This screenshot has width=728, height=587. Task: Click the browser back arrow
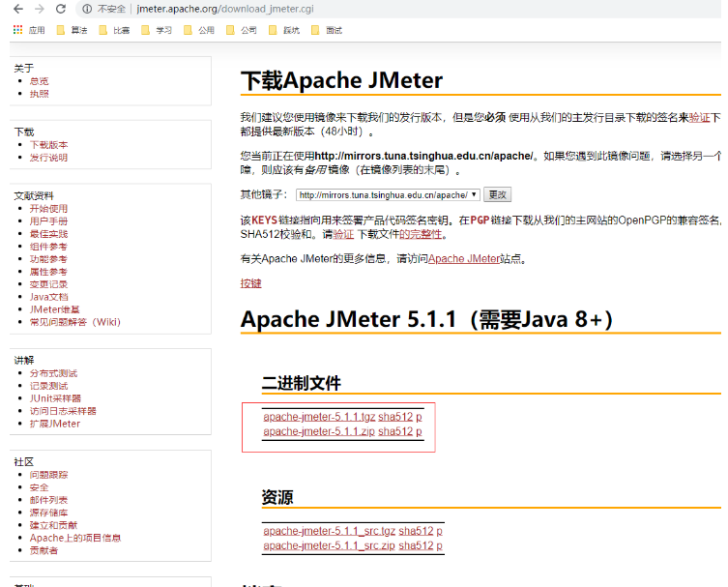[x=18, y=9]
